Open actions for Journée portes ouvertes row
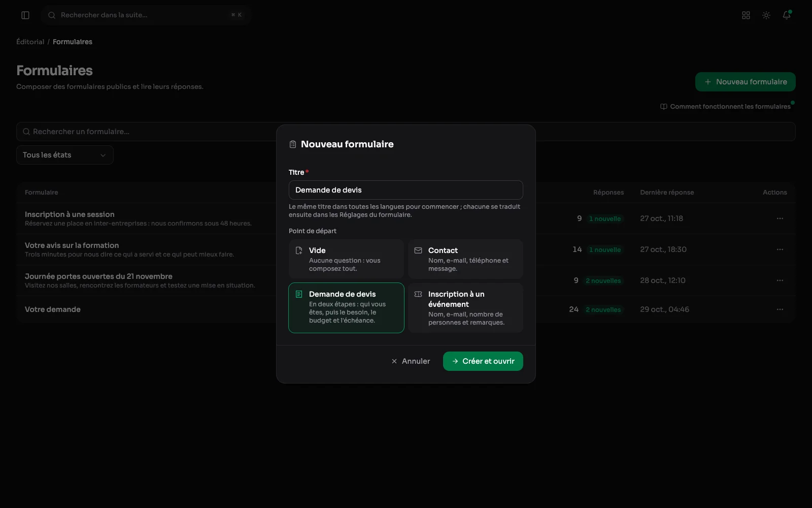 780,280
